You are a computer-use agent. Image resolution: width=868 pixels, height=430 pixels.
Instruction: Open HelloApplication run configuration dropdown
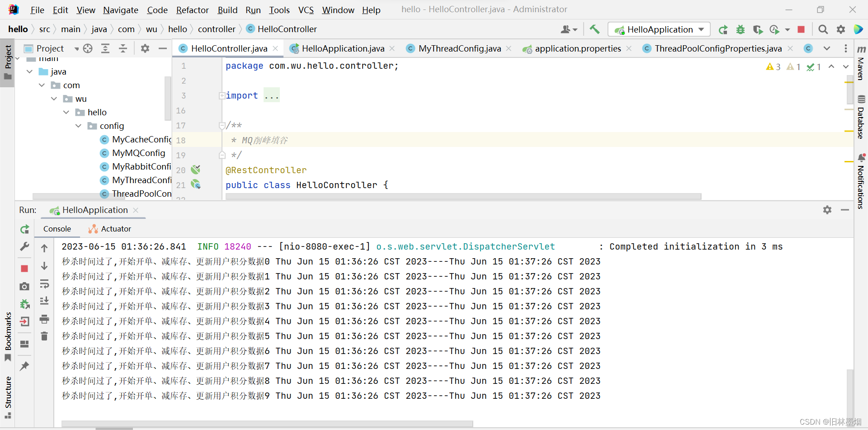[x=659, y=29]
